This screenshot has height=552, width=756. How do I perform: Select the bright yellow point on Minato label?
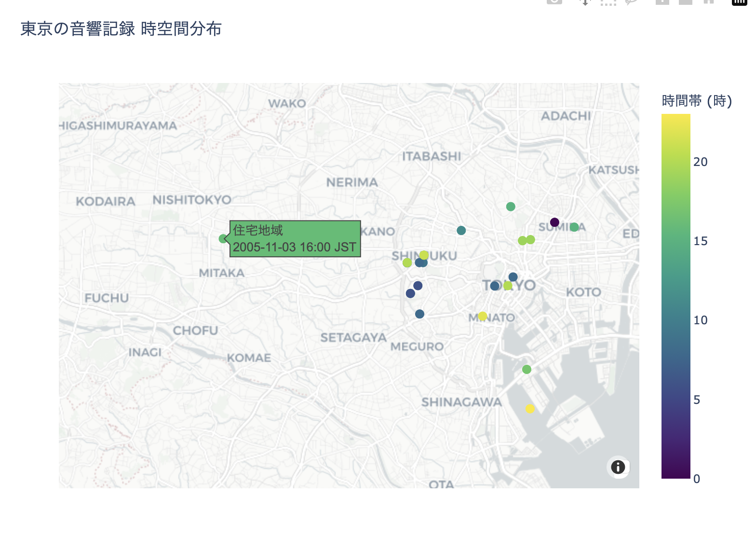(483, 316)
